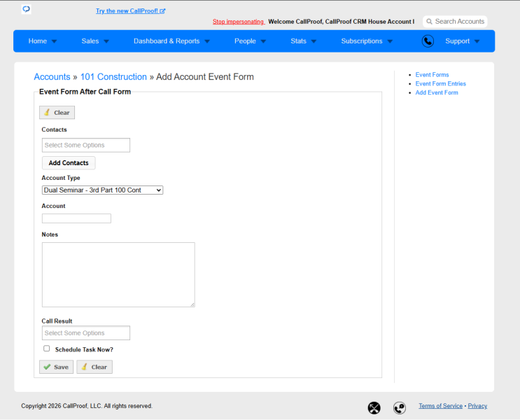Image resolution: width=520 pixels, height=420 pixels.
Task: Open the Contacts multi-select box
Action: pyautogui.click(x=86, y=146)
